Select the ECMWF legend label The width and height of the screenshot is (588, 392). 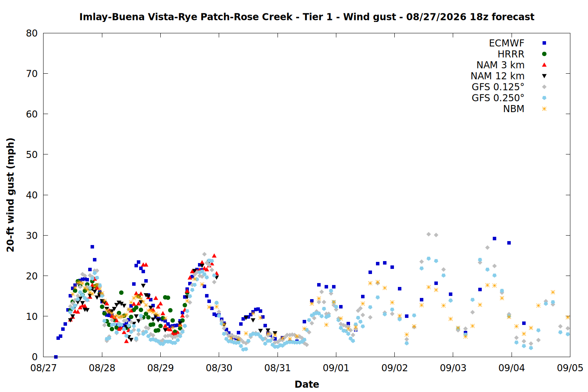coord(506,43)
